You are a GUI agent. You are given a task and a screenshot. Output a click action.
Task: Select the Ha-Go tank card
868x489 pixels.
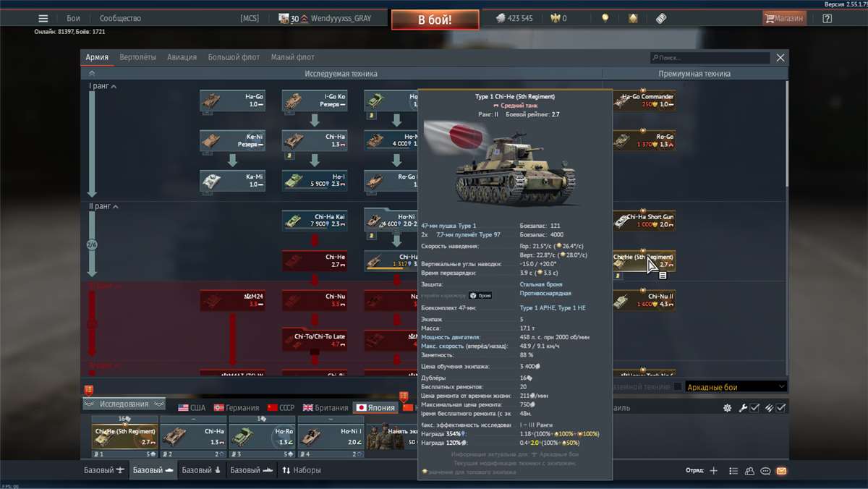232,101
